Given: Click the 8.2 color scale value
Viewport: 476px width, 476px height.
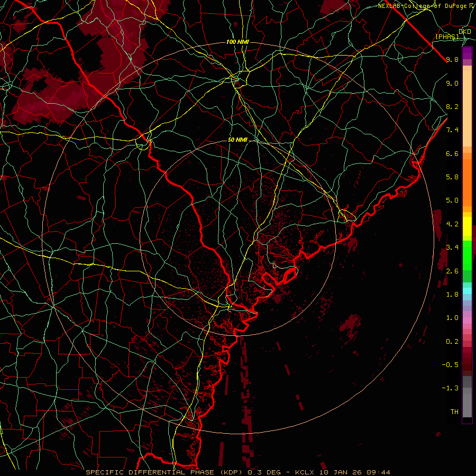Looking at the screenshot, I should pyautogui.click(x=452, y=106).
